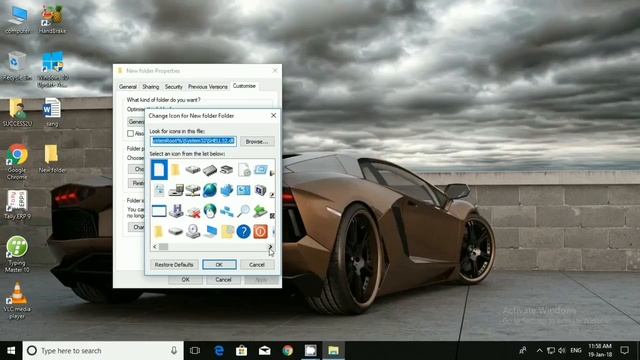The image size is (640, 360).
Task: Select the CD drive icon in bottom row
Action: (x=193, y=231)
